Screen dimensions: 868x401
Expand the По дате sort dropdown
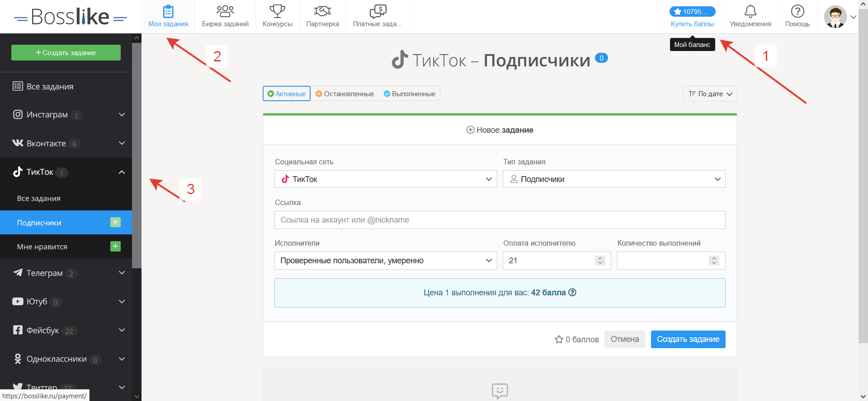click(710, 94)
